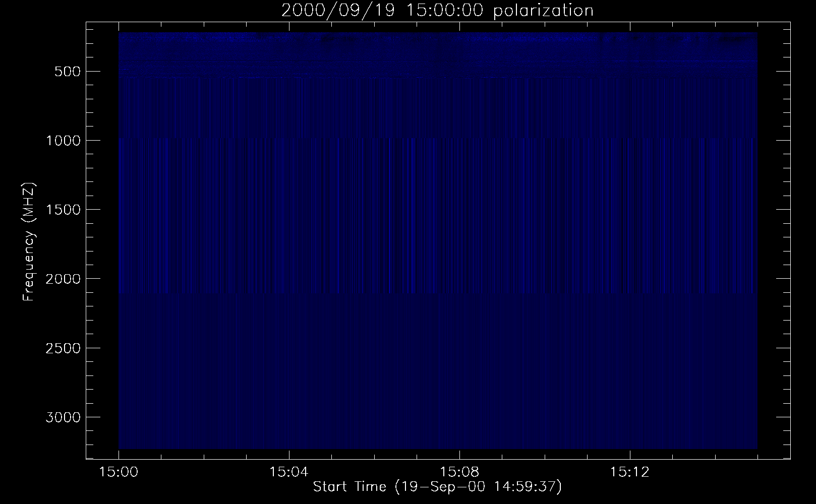Click the 15:00 time axis label
The width and height of the screenshot is (816, 504).
point(119,473)
